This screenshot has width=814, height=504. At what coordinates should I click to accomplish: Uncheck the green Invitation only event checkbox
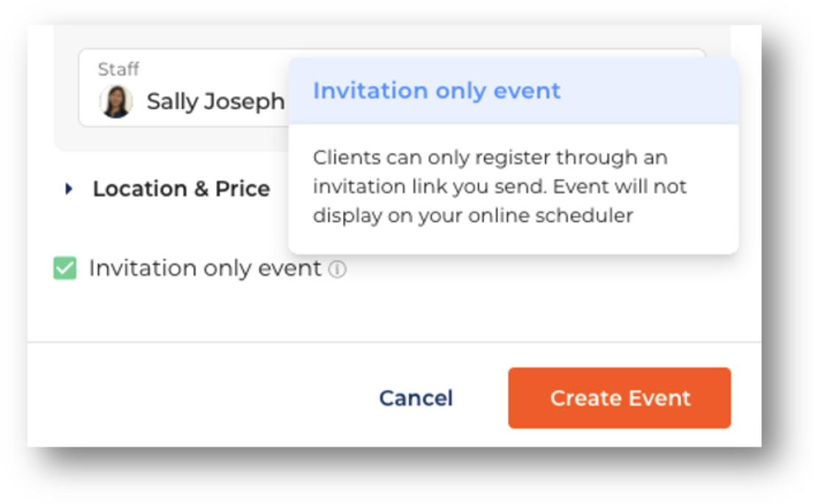coord(65,268)
